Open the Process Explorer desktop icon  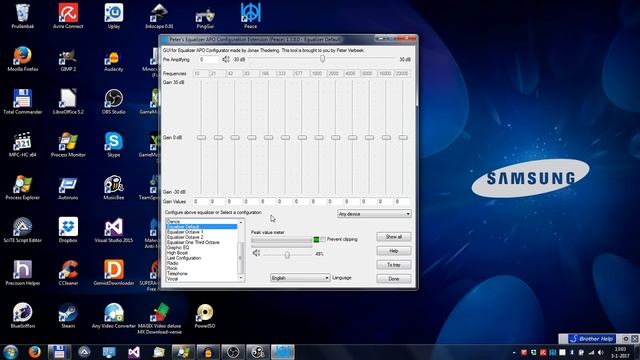(x=22, y=187)
